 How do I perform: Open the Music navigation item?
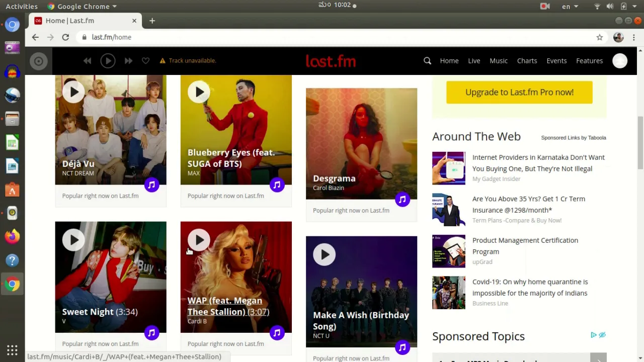[499, 61]
